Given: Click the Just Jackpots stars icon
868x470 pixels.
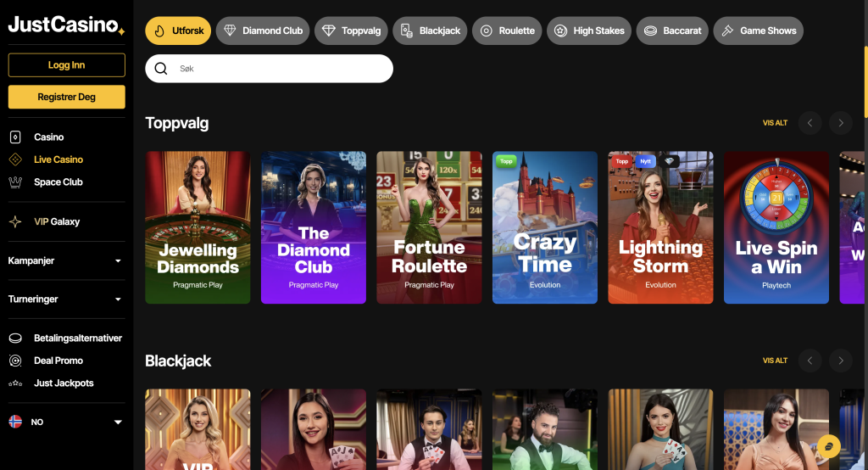Looking at the screenshot, I should (x=15, y=383).
